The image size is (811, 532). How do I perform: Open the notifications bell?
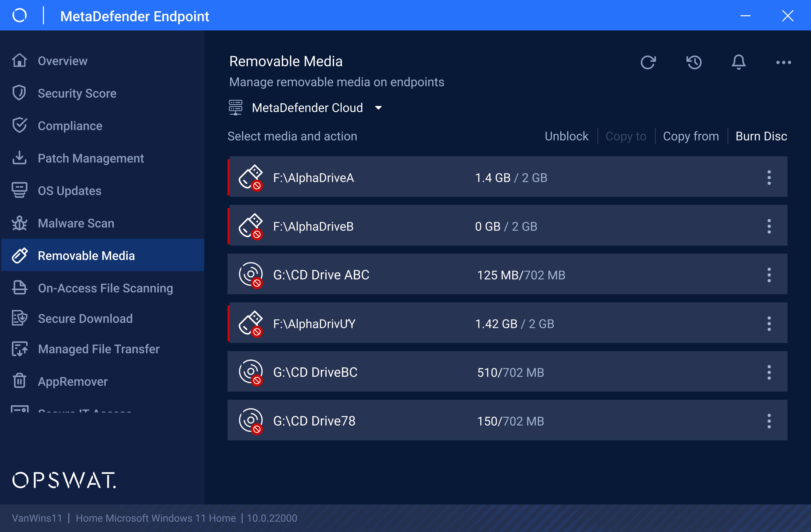(738, 62)
